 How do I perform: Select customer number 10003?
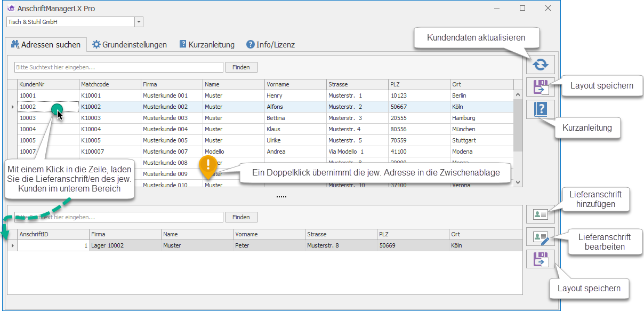48,118
